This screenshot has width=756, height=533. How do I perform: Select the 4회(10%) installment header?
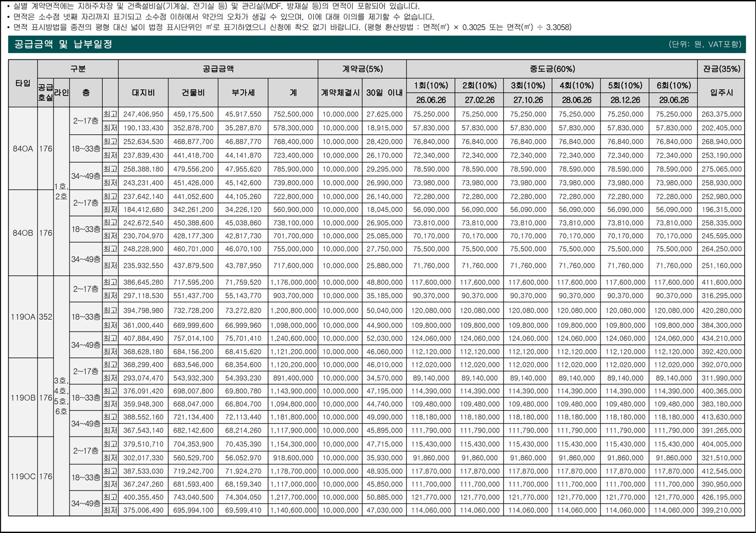click(576, 86)
